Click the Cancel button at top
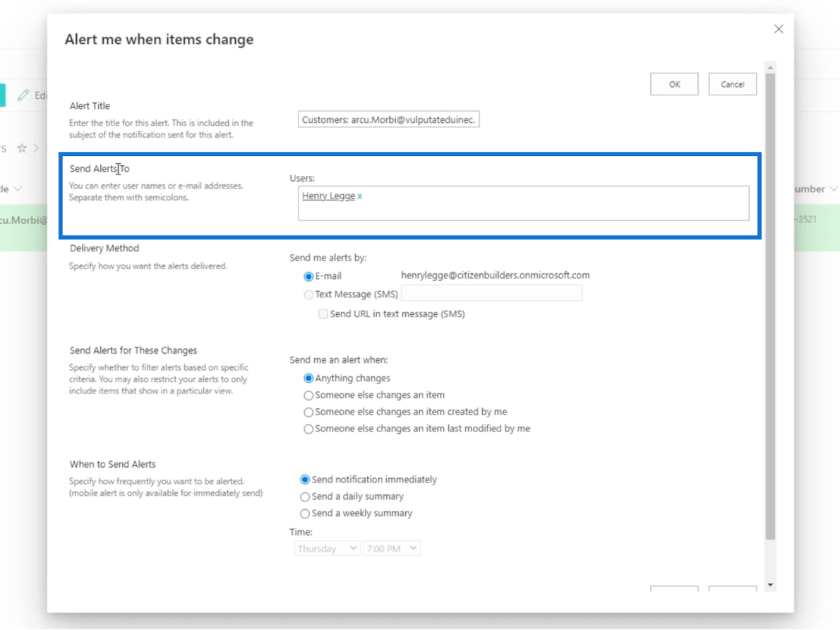 tap(732, 84)
